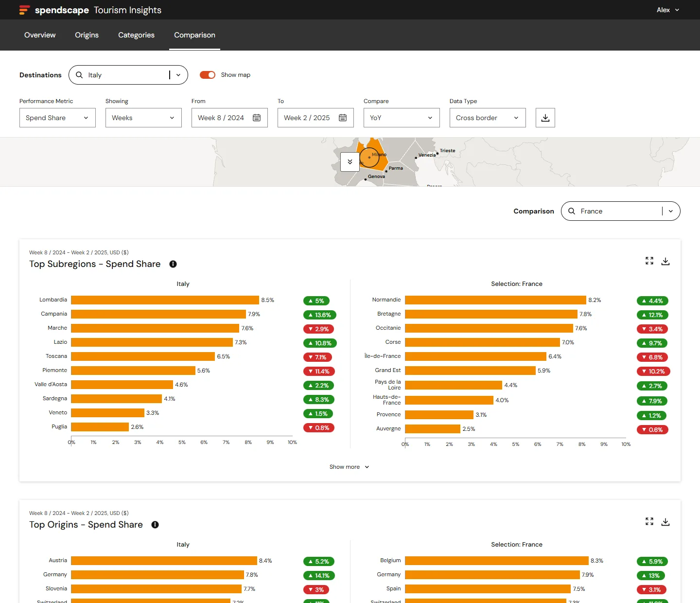Download filtered data using the toolbar download icon
This screenshot has width=700, height=603.
[545, 118]
